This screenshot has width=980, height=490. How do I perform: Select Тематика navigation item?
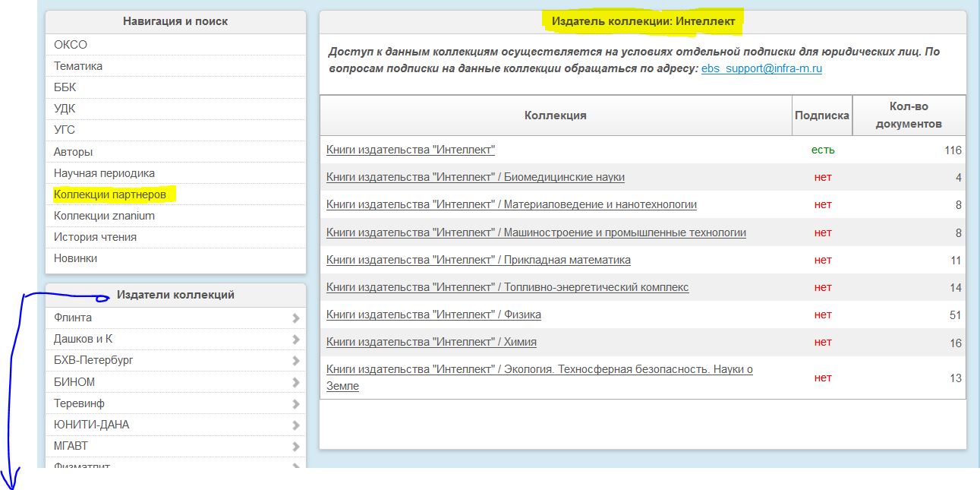point(78,66)
